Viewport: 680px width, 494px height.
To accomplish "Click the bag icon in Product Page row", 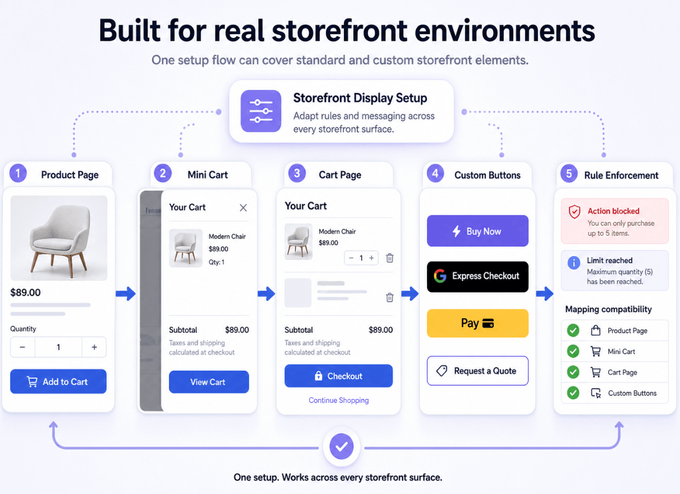I will pyautogui.click(x=595, y=330).
